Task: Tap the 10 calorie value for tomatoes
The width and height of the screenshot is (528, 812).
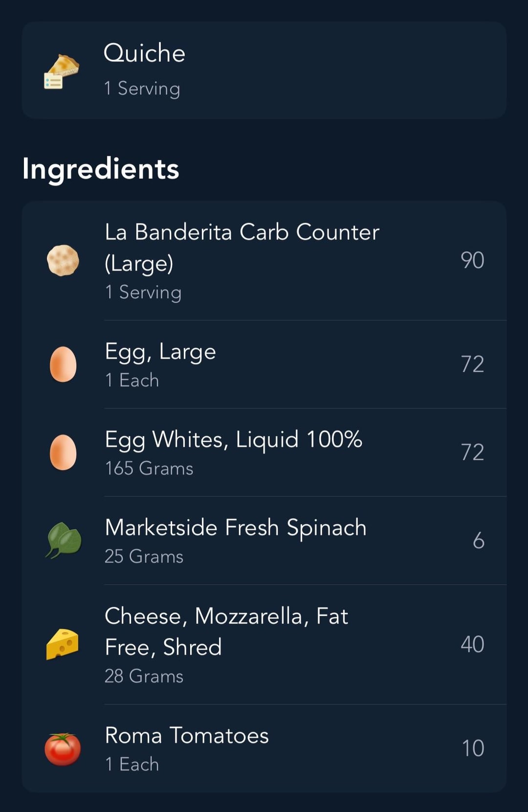Action: coord(473,748)
